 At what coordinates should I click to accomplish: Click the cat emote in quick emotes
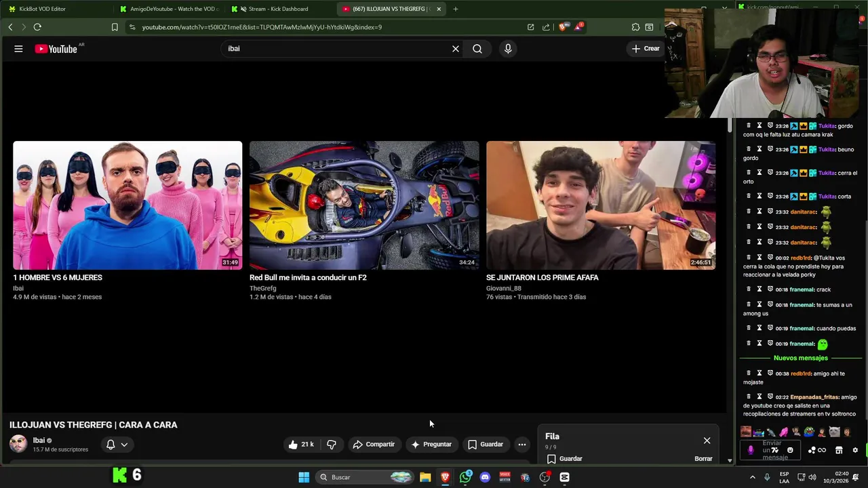834,432
